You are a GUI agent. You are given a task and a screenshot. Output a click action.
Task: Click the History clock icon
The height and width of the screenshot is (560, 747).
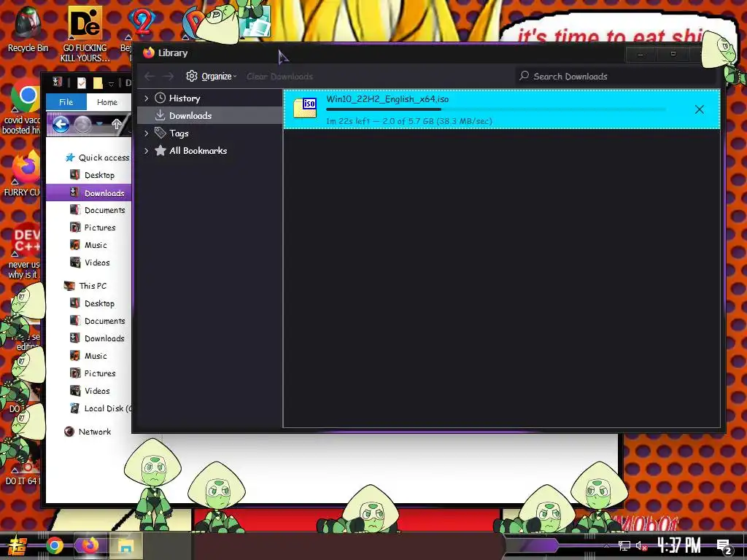tap(160, 98)
